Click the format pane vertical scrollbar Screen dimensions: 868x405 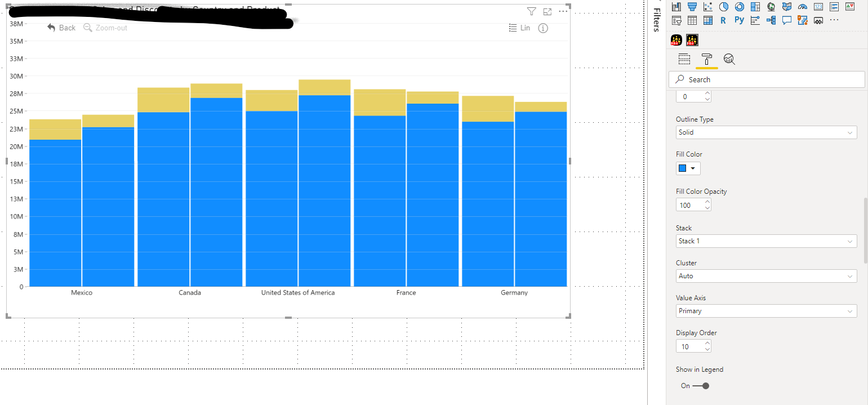(x=866, y=230)
